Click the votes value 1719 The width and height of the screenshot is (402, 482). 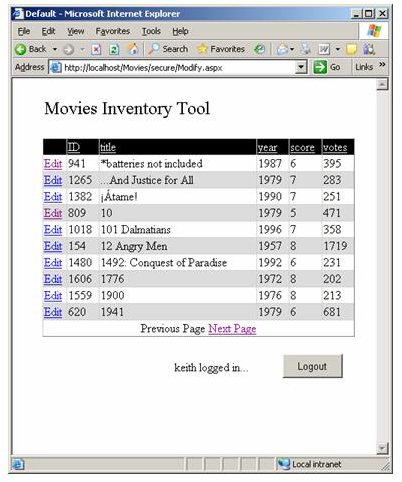pyautogui.click(x=335, y=246)
